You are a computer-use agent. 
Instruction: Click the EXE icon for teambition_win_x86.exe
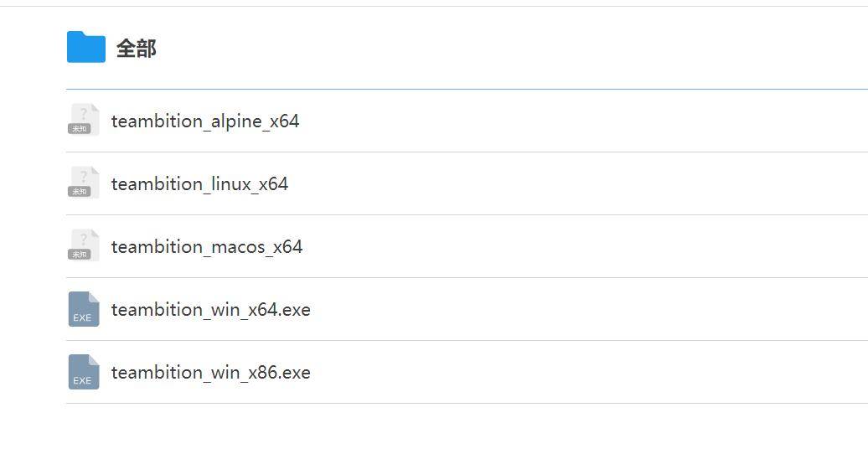(x=84, y=371)
